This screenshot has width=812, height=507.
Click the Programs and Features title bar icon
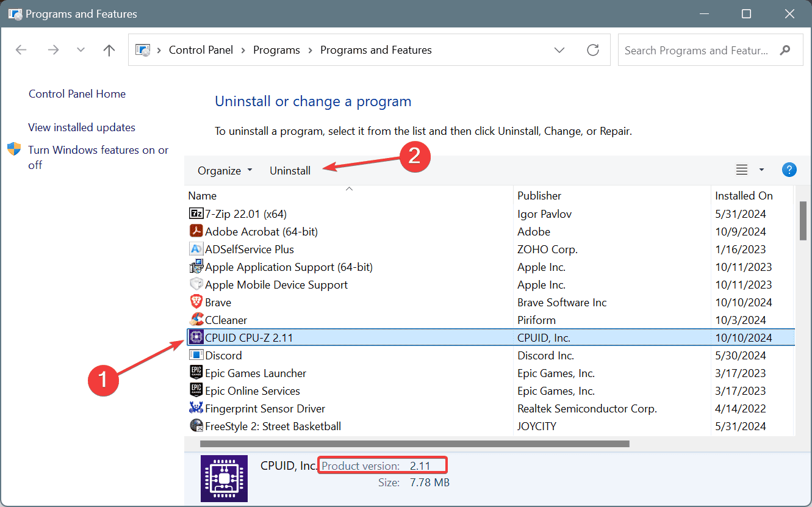tap(15, 14)
